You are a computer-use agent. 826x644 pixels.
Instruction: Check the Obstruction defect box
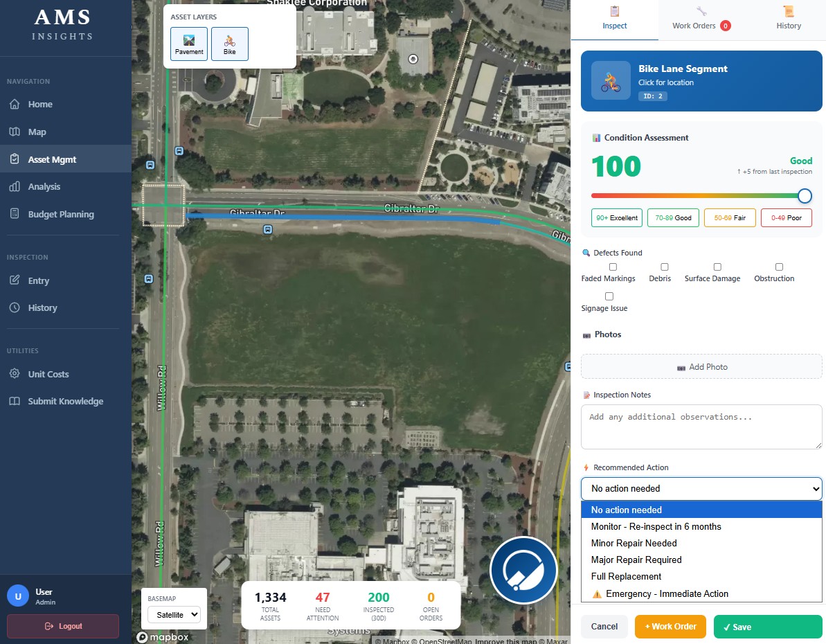pos(779,267)
